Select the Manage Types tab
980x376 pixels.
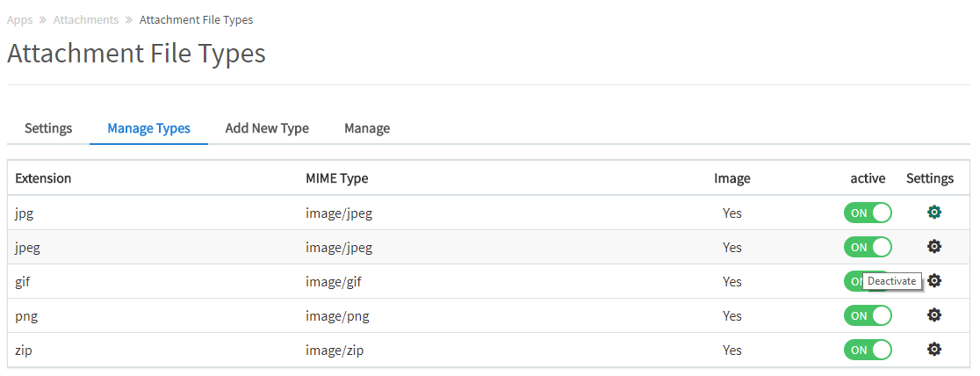(x=148, y=128)
